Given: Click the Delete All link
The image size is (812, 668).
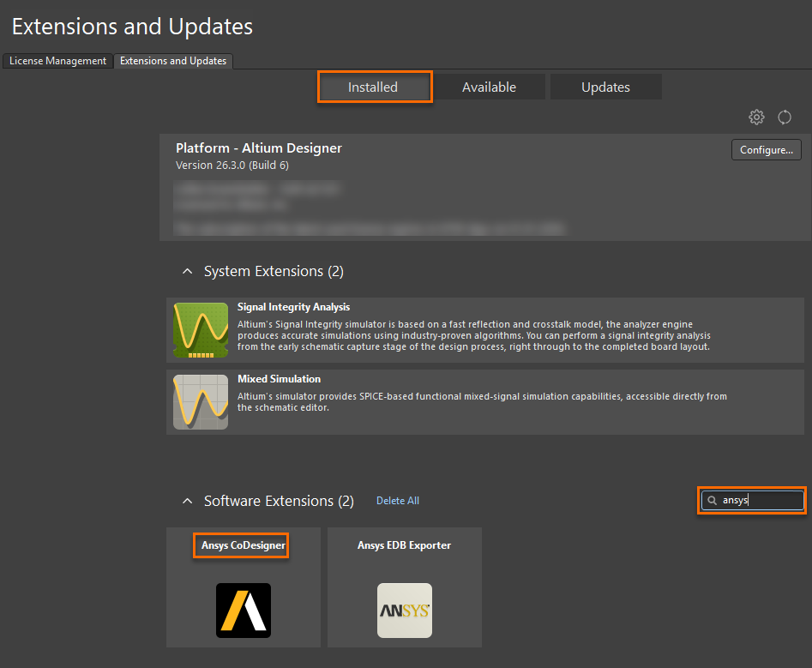Looking at the screenshot, I should point(398,501).
